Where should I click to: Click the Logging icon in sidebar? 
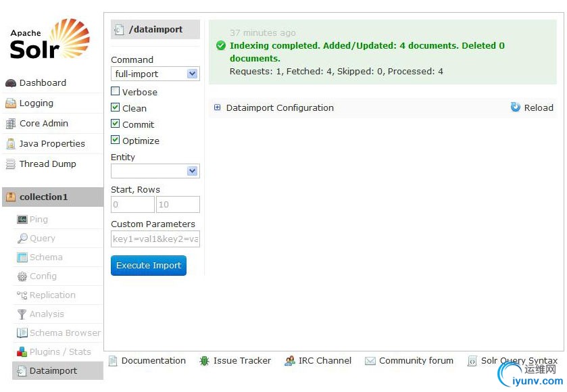(11, 103)
